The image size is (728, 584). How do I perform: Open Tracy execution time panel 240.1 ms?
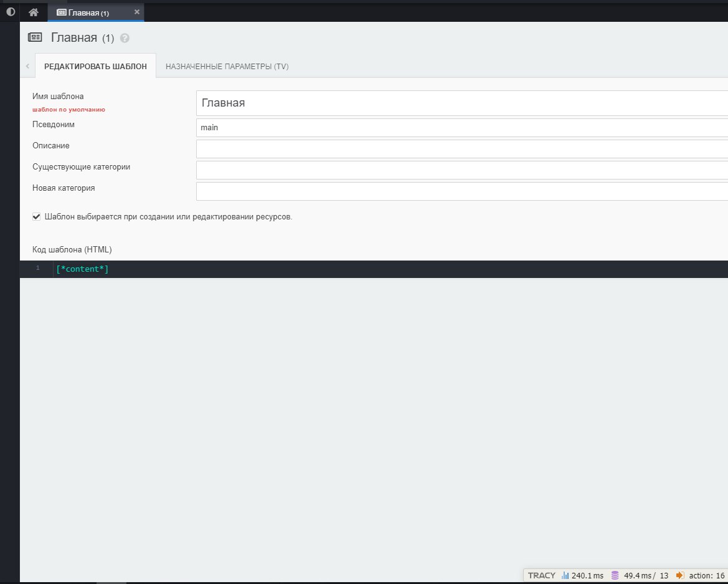(583, 576)
